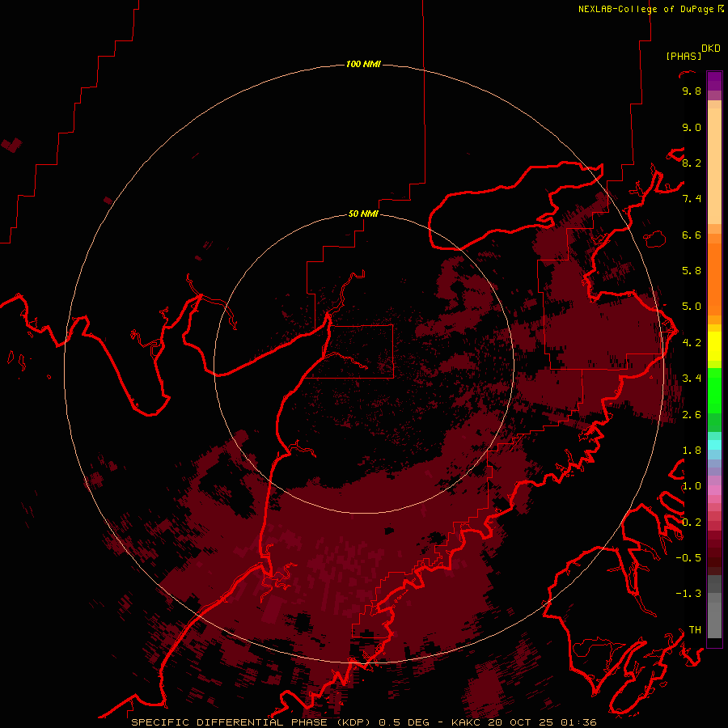Image resolution: width=728 pixels, height=728 pixels.
Task: Pick the yellow band of the color bar
Action: coord(714,346)
